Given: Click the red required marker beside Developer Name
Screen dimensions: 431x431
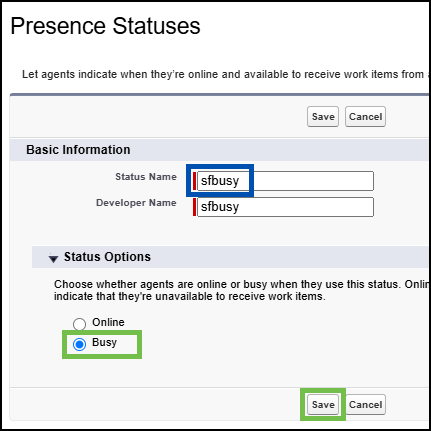Looking at the screenshot, I should coord(194,207).
